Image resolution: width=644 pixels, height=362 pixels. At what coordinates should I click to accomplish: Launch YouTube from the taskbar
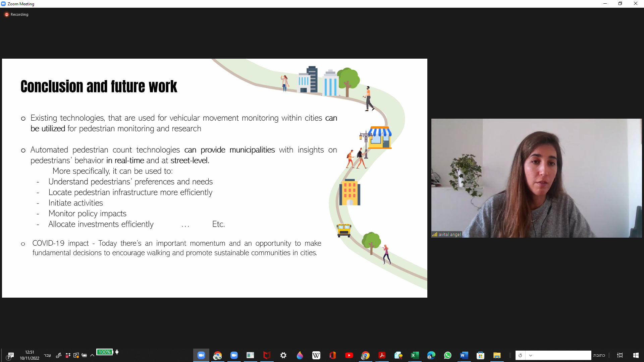coord(349,355)
